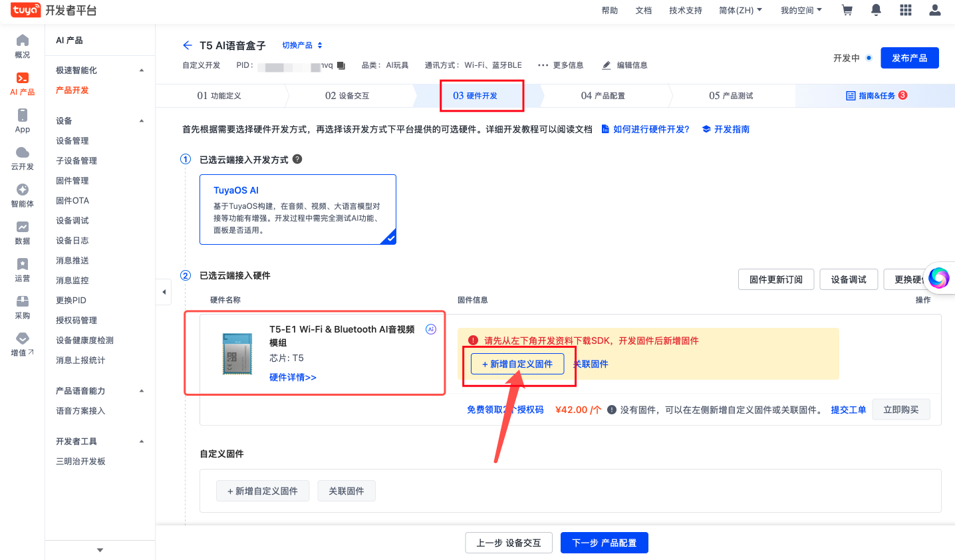
Task: Click 上一步 设备交互 button
Action: (x=509, y=543)
